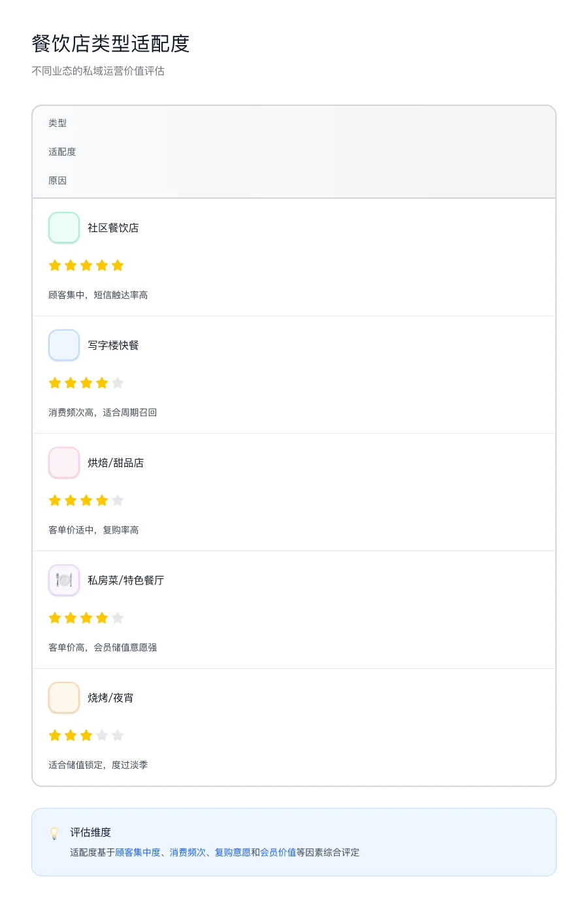Click the lightbulb icon beside 评估维度

pyautogui.click(x=54, y=833)
